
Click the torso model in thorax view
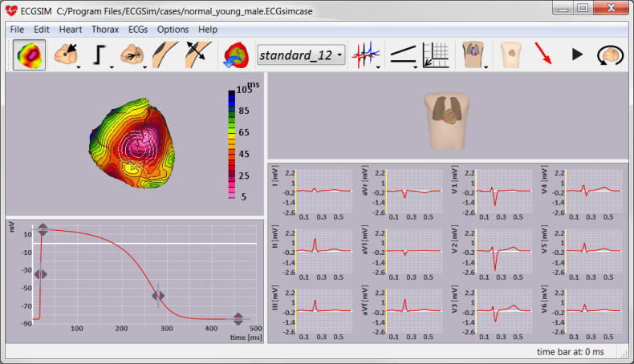[447, 121]
